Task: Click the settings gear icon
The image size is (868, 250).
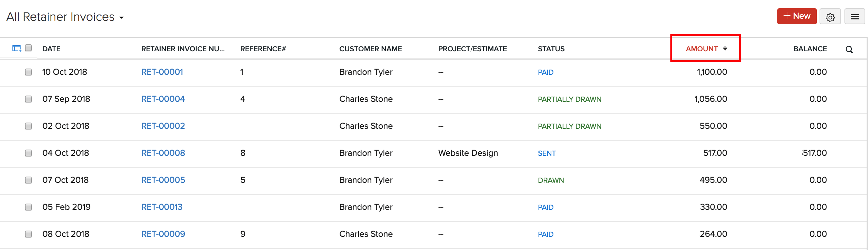Action: pyautogui.click(x=830, y=16)
